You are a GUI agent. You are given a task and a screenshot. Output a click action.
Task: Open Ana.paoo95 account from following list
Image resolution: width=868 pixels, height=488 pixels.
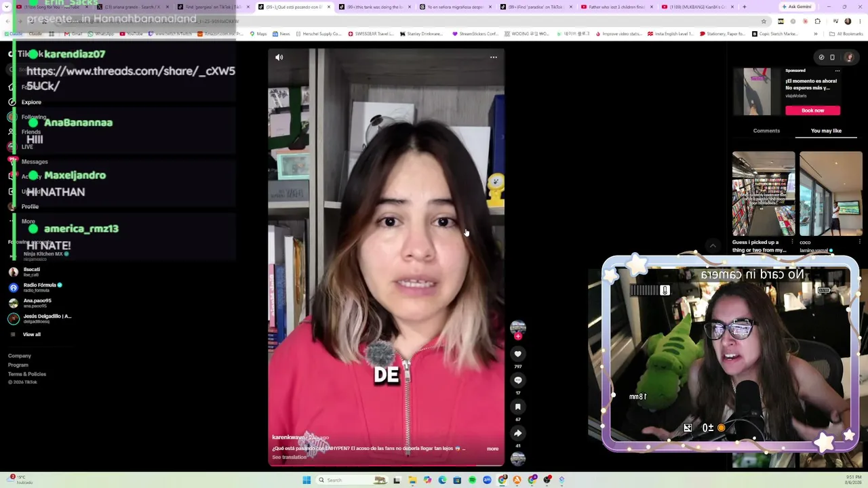(31, 303)
